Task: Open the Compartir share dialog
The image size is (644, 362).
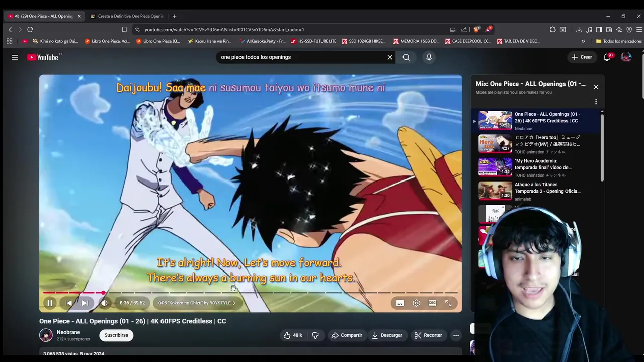Action: pos(347,335)
